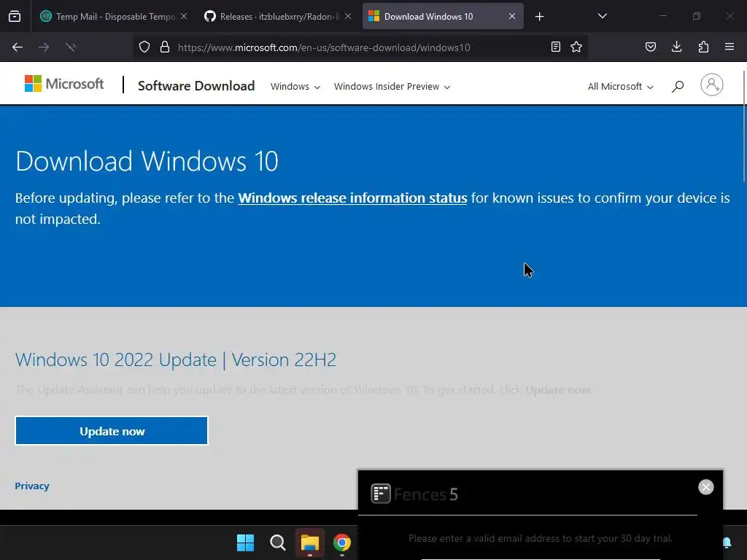Switch to the Releases GitHub tab
This screenshot has height=560, width=747.
(278, 16)
